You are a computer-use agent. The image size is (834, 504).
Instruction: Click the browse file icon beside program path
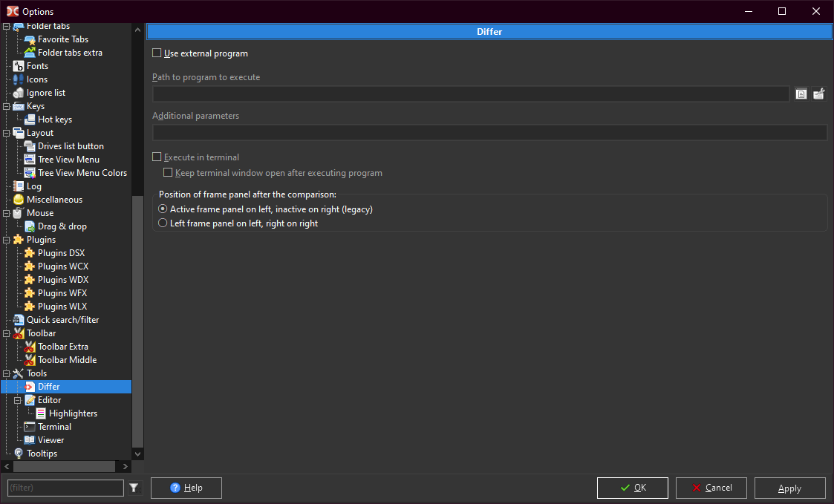[x=801, y=94]
